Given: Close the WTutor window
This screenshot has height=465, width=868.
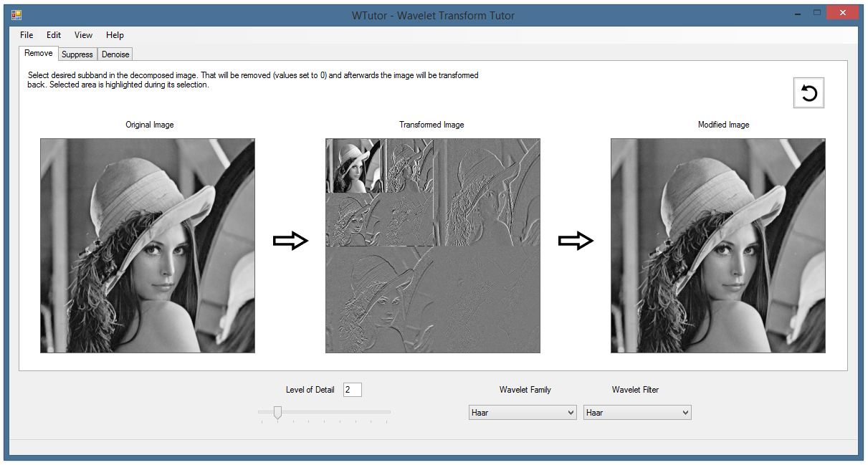Looking at the screenshot, I should 841,13.
